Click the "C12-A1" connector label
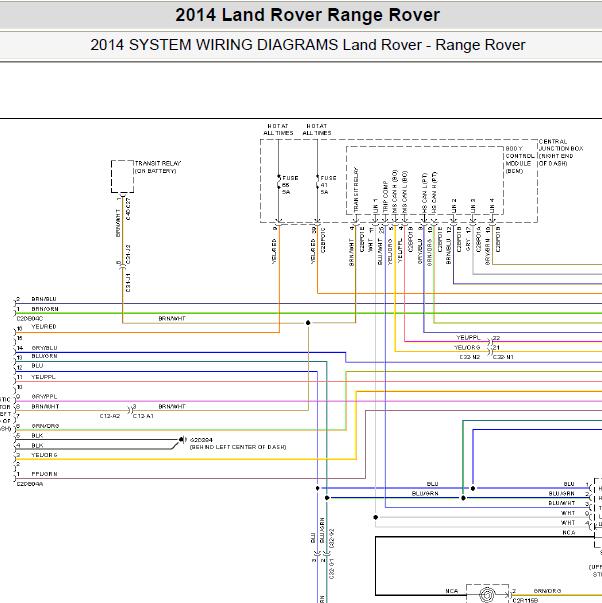 [143, 416]
